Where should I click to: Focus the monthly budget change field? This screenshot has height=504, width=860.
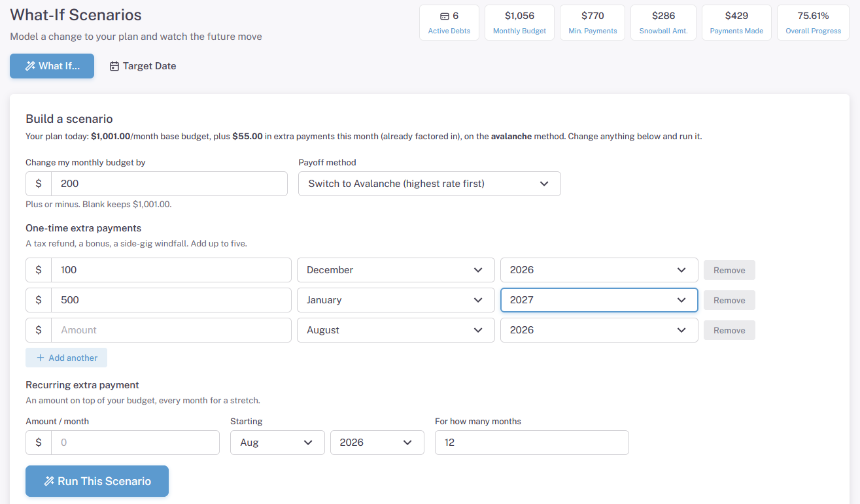[169, 184]
